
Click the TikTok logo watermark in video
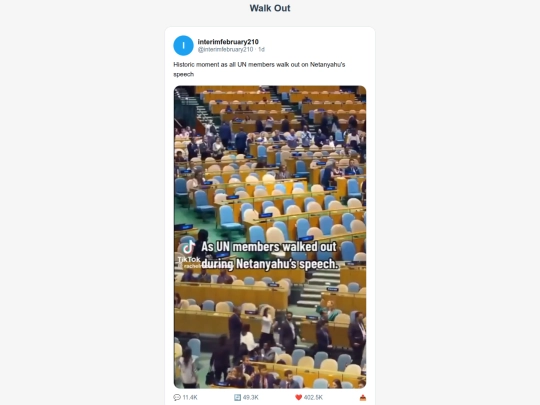coord(188,247)
